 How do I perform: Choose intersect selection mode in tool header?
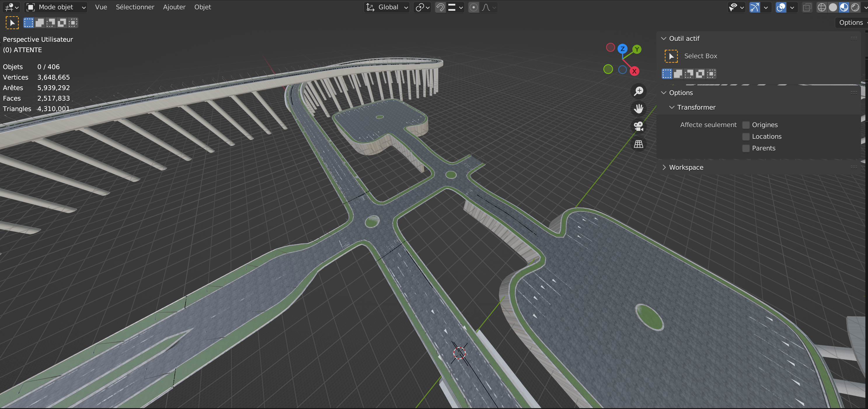click(73, 22)
